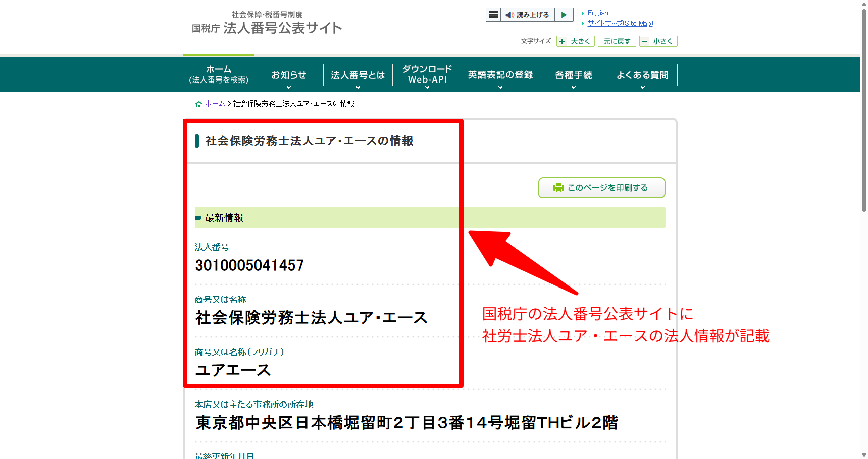The image size is (868, 459).
Task: Start read-aloud with the play icon
Action: point(564,15)
